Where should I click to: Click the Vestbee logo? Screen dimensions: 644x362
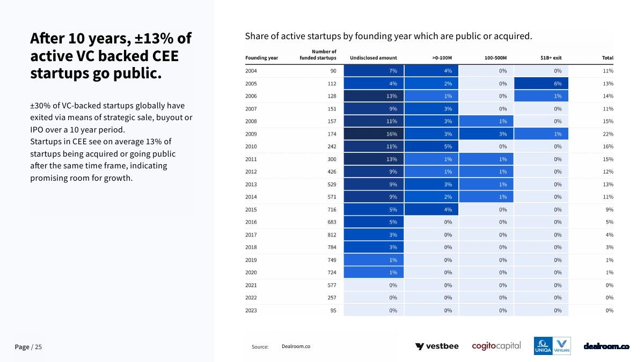[437, 346]
